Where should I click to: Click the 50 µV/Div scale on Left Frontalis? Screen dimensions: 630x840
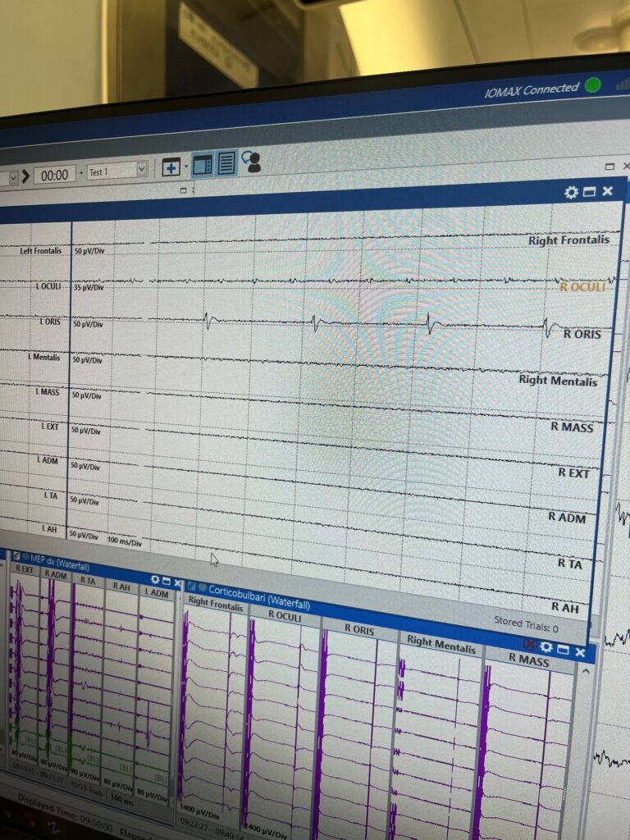pyautogui.click(x=89, y=251)
